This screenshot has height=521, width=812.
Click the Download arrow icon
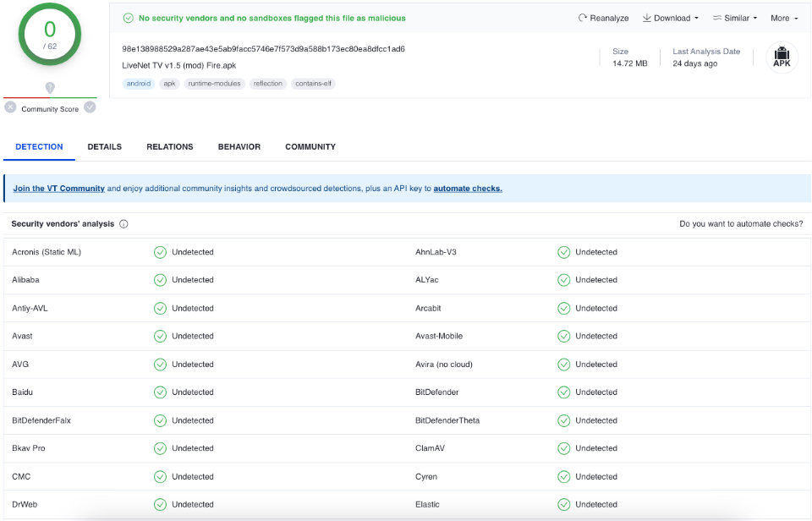click(647, 18)
